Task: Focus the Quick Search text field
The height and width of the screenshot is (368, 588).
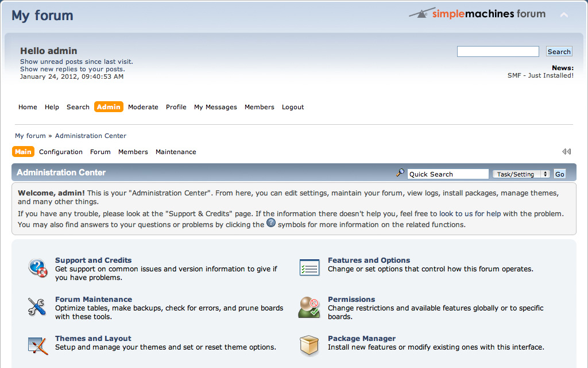Action: click(448, 174)
